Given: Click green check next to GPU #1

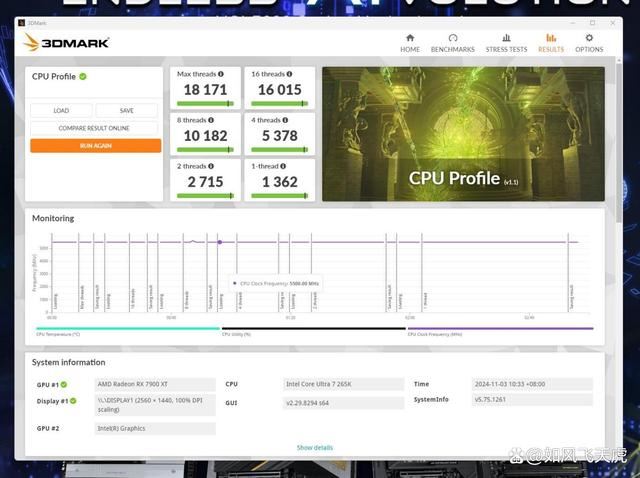Looking at the screenshot, I should tap(64, 385).
